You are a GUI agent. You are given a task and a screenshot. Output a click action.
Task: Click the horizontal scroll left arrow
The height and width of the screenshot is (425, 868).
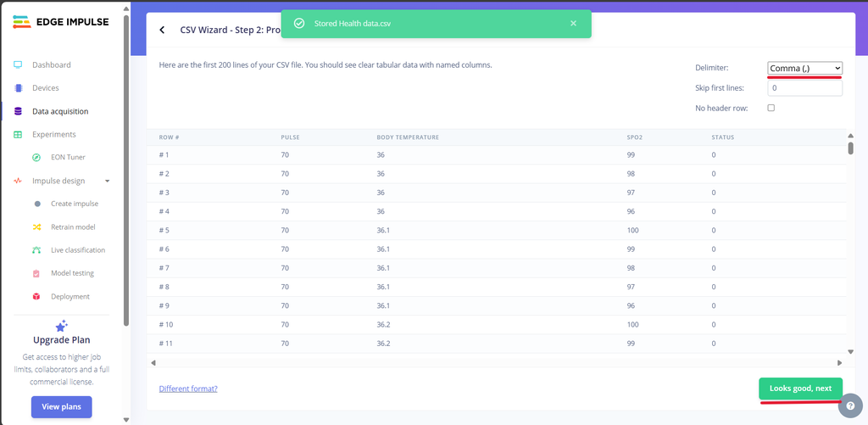pos(153,363)
